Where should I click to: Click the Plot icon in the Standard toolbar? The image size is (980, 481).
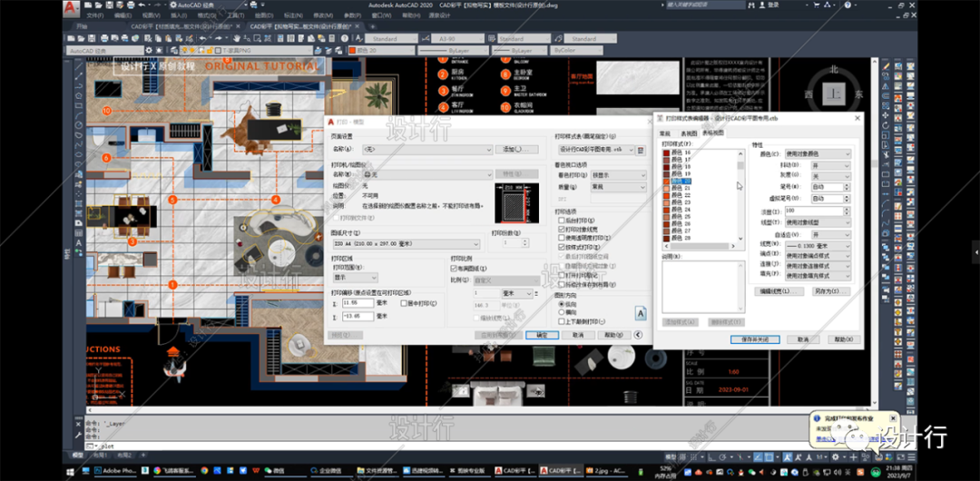(104, 38)
